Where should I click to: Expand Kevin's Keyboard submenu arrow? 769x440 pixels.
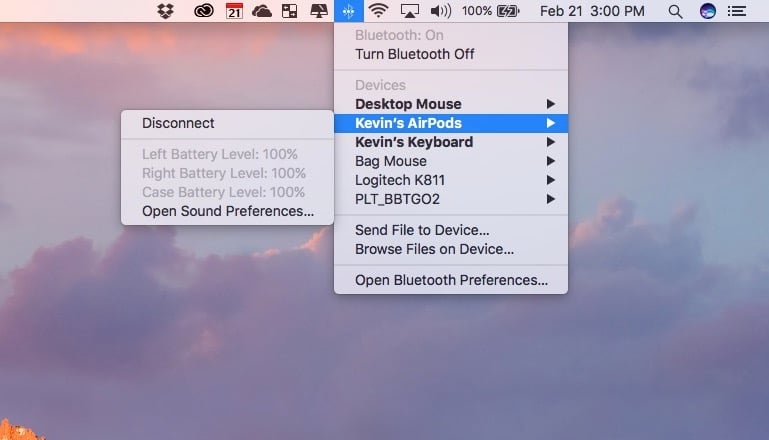click(550, 142)
